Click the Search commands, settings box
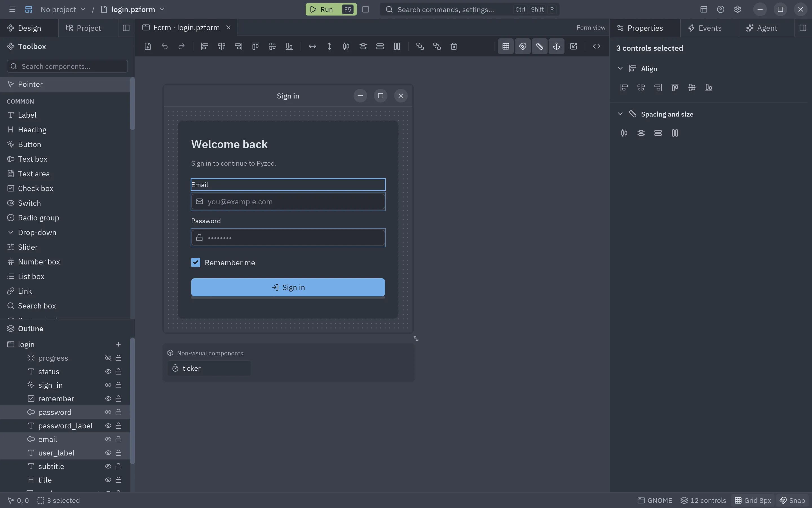This screenshot has height=508, width=812. [469, 9]
